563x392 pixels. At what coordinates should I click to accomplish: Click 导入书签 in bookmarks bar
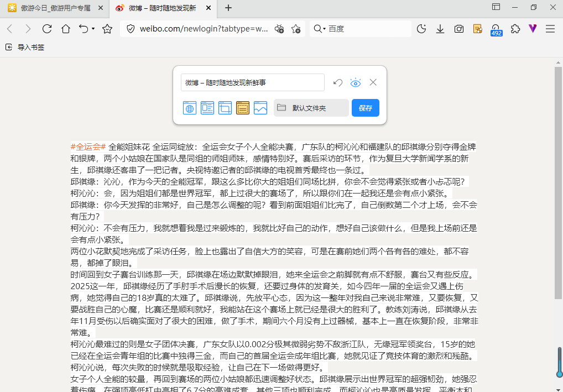point(25,47)
